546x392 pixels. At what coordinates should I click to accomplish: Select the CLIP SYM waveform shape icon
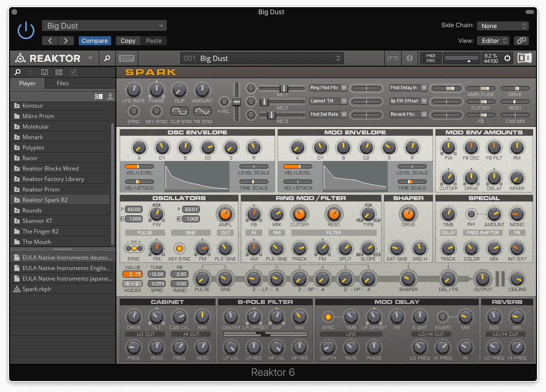(x=179, y=111)
